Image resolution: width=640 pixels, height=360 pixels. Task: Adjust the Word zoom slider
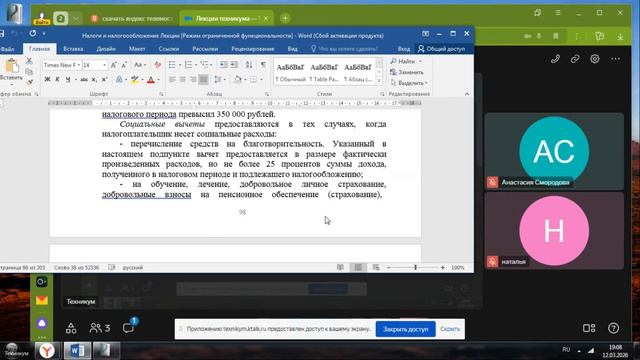tap(416, 267)
